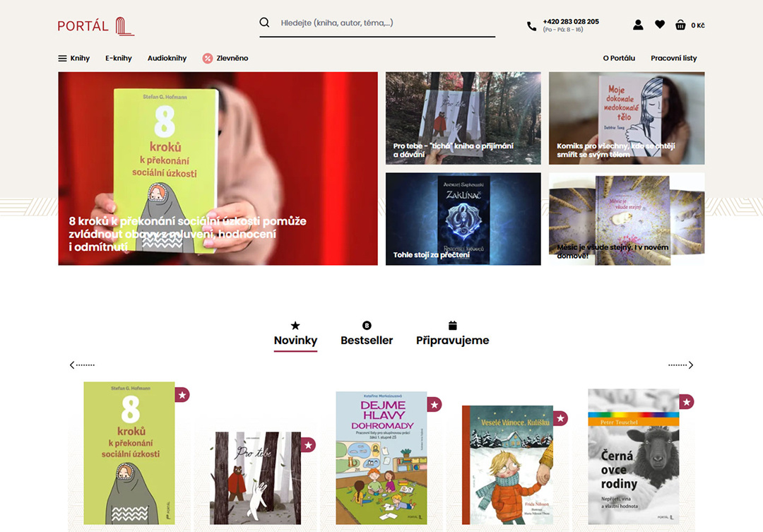Open the wishlist heart icon
Screen dimensions: 763x532
click(x=660, y=24)
